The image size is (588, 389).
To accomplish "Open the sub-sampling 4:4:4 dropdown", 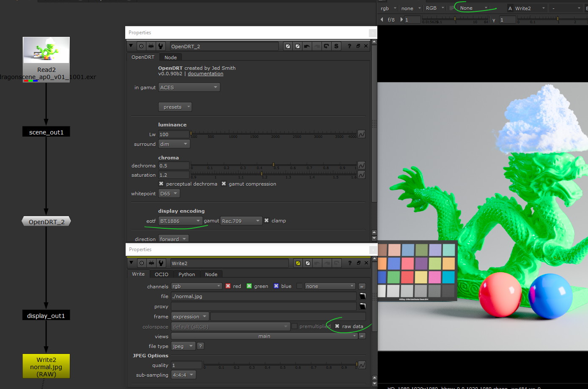I will click(x=183, y=375).
